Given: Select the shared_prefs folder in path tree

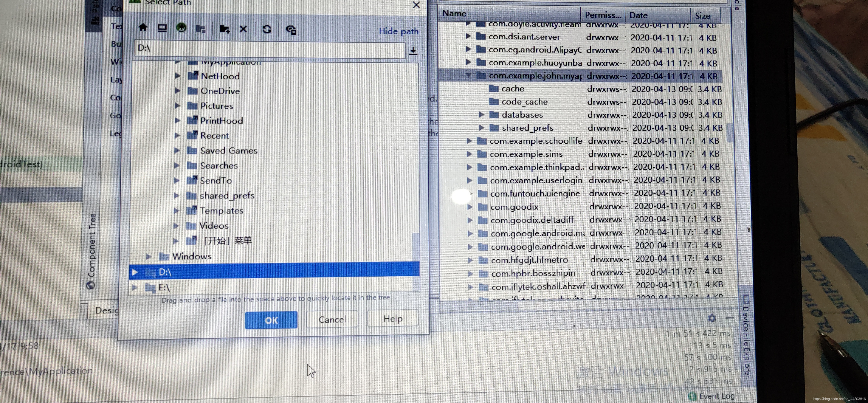Looking at the screenshot, I should pyautogui.click(x=226, y=196).
